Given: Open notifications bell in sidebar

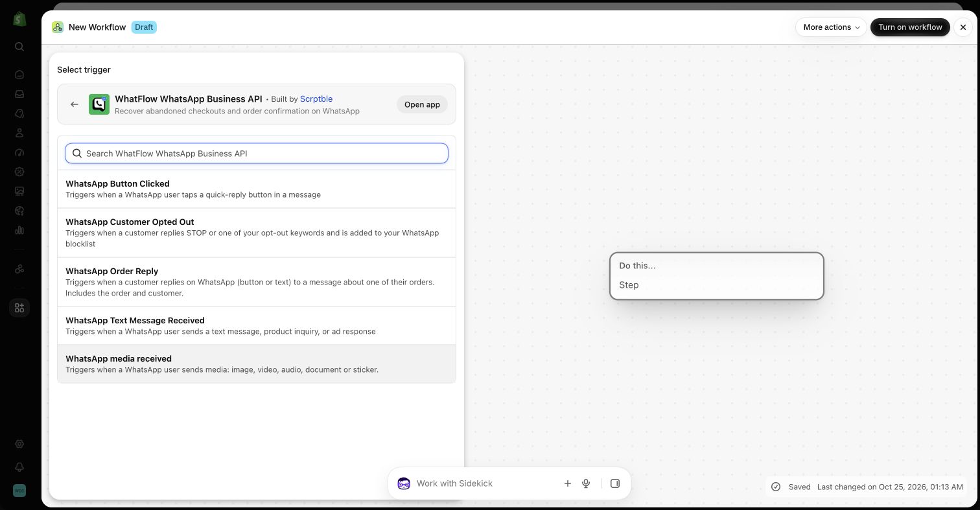Looking at the screenshot, I should (x=19, y=467).
